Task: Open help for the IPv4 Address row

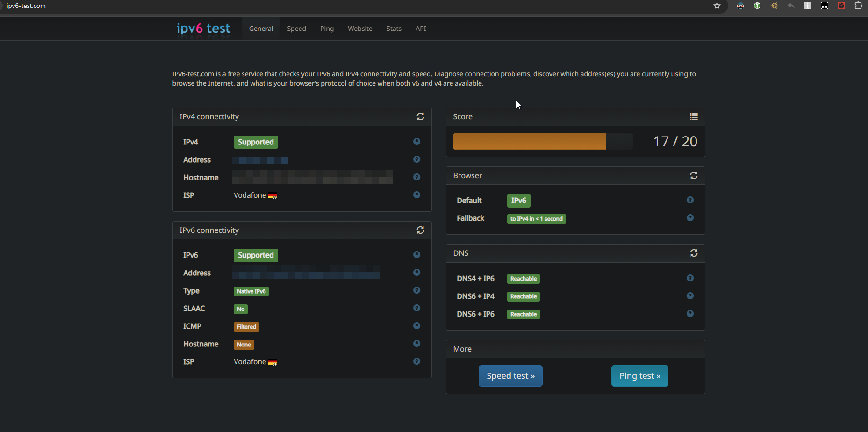Action: [x=416, y=159]
